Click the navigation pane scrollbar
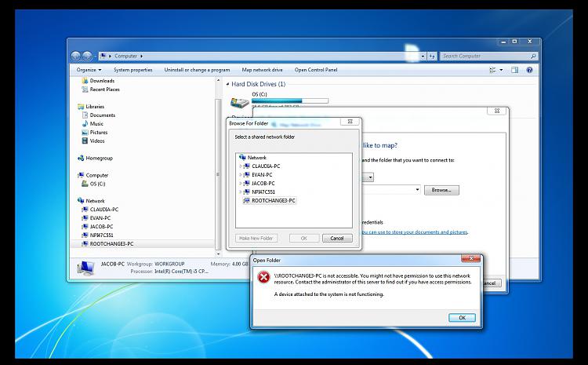Screen dimensions: 588x365 [x=218, y=173]
